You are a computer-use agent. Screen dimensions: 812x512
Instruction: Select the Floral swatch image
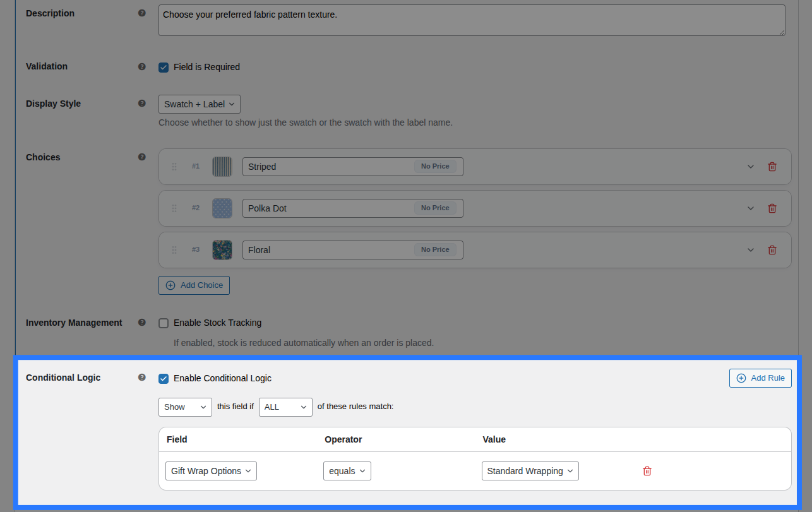pyautogui.click(x=222, y=250)
